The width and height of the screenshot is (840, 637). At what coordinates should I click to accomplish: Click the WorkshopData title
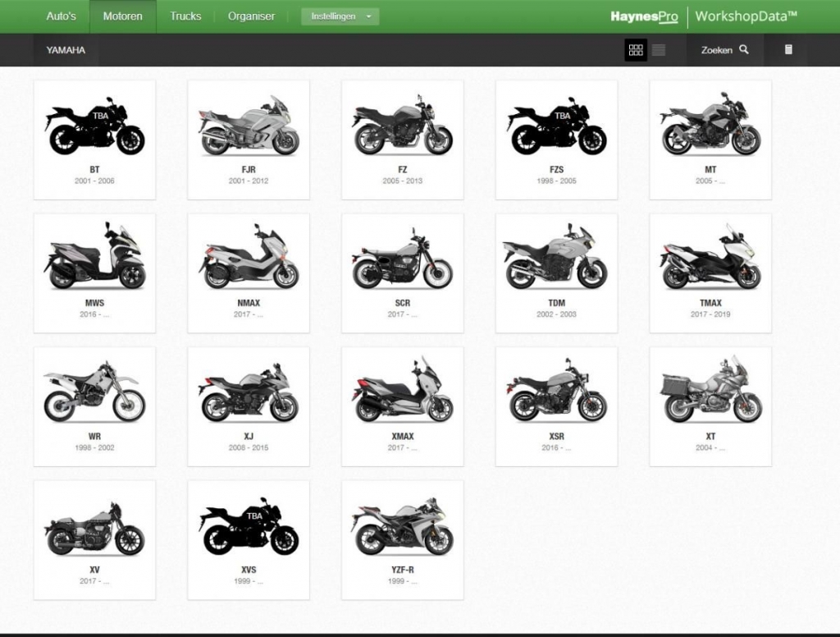pyautogui.click(x=746, y=16)
